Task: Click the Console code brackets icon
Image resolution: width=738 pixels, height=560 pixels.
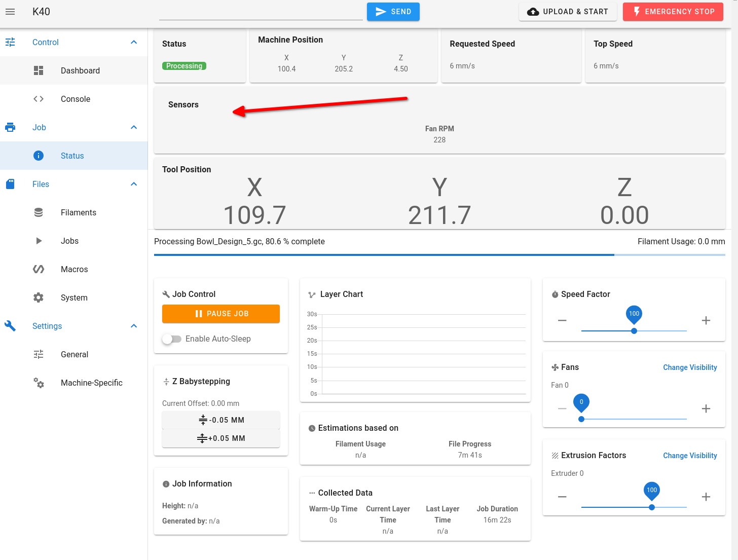Action: point(39,99)
